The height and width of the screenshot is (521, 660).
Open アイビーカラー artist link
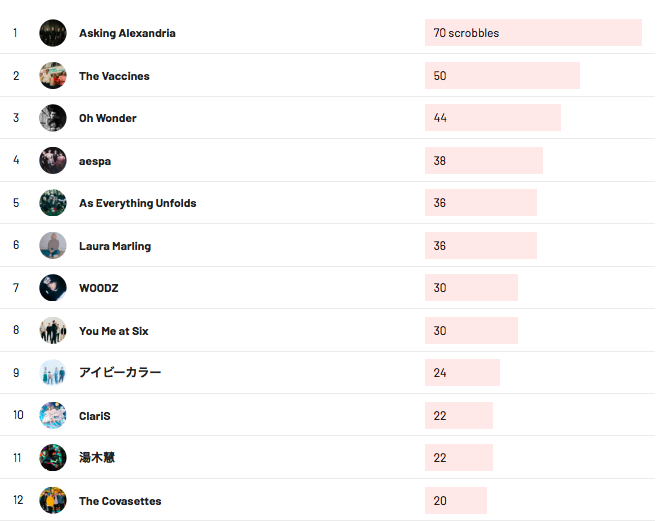tap(120, 372)
